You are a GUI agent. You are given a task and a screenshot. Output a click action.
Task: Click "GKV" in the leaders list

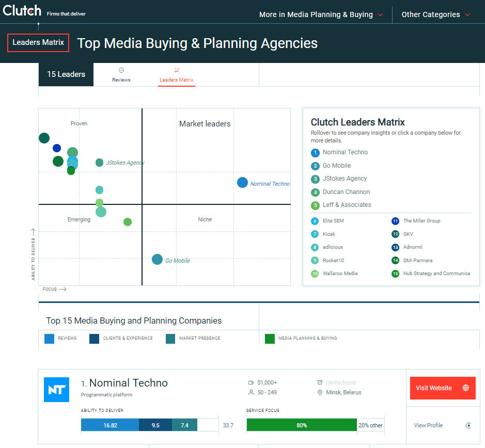click(x=408, y=234)
